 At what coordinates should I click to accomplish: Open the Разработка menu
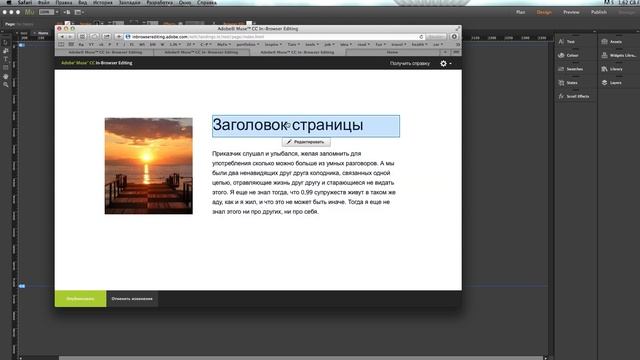pos(160,2)
